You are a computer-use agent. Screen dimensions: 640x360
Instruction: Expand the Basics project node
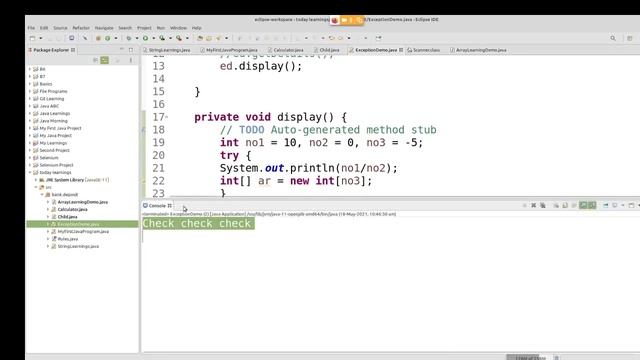[x=30, y=84]
